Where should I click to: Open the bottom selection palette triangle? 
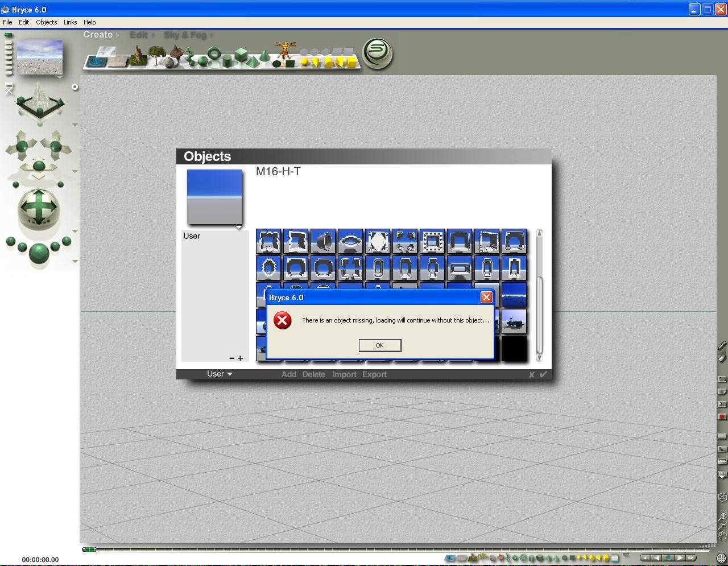tap(626, 555)
